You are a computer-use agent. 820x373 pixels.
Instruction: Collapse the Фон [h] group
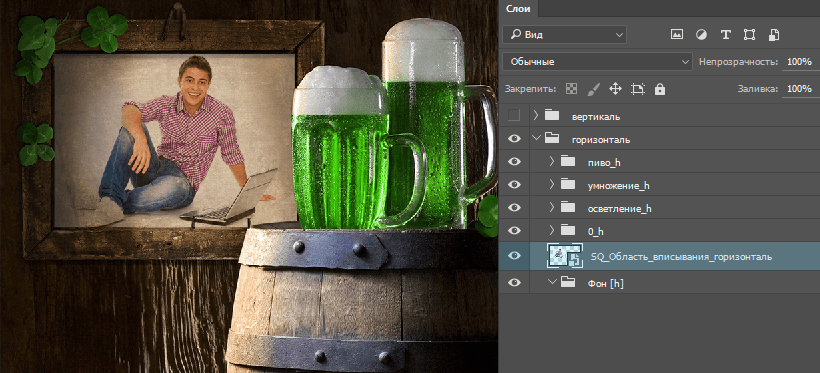(552, 282)
